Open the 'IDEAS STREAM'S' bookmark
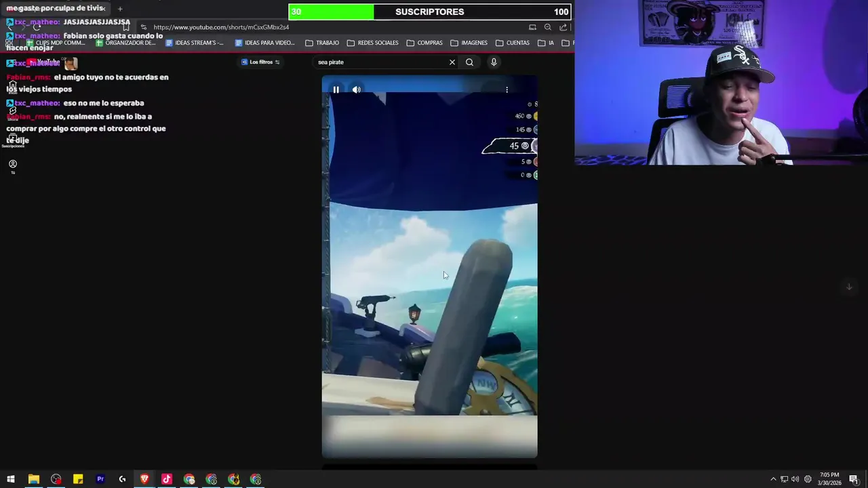 tap(195, 43)
